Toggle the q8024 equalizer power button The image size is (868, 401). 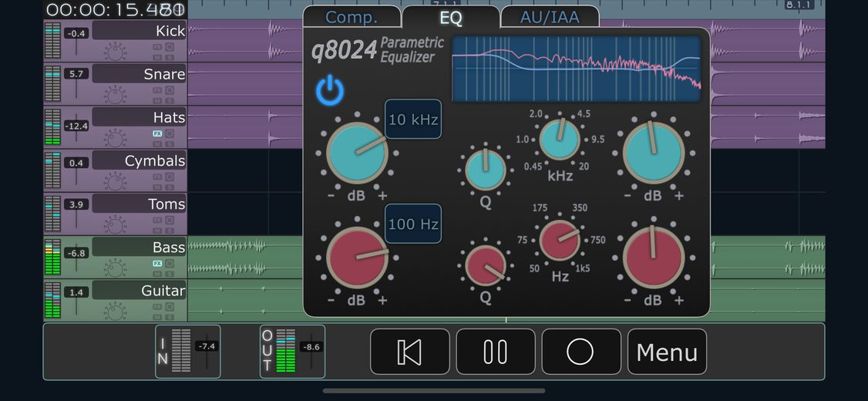[330, 91]
